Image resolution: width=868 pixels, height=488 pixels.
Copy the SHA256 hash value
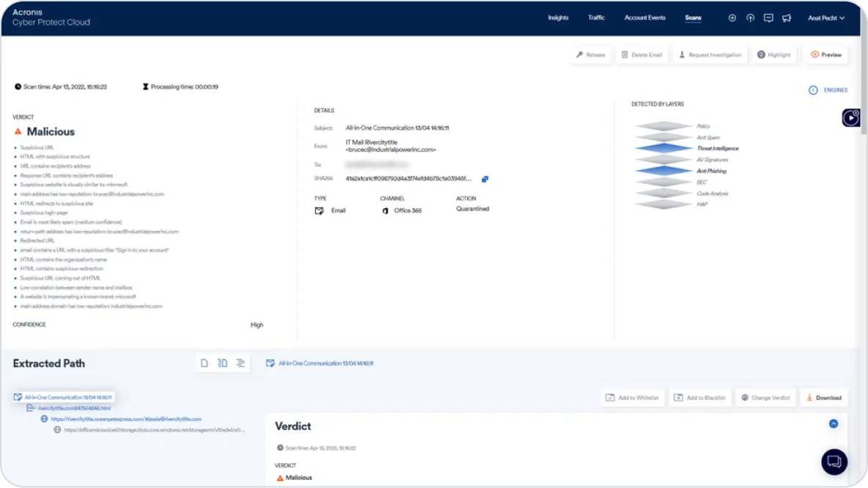coord(485,178)
